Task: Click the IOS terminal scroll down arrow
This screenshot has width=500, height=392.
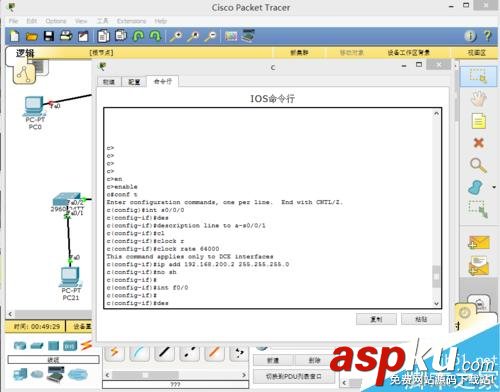Action: (x=436, y=303)
